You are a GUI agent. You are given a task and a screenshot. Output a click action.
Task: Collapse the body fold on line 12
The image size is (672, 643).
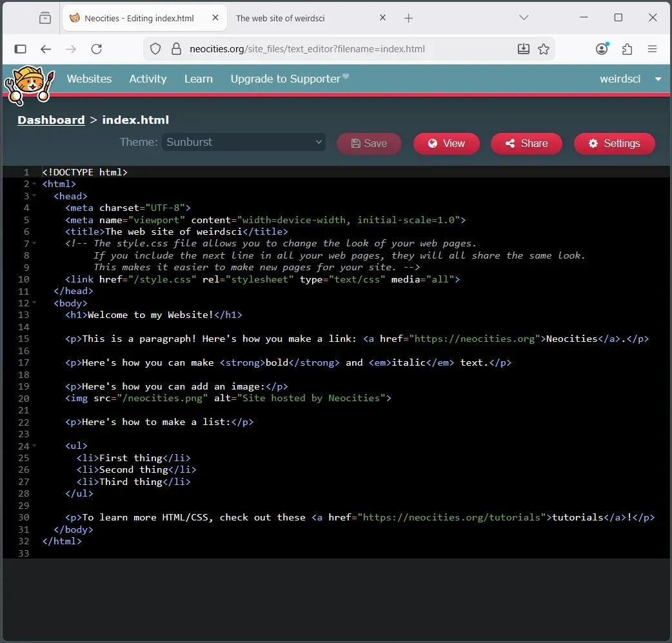[34, 302]
